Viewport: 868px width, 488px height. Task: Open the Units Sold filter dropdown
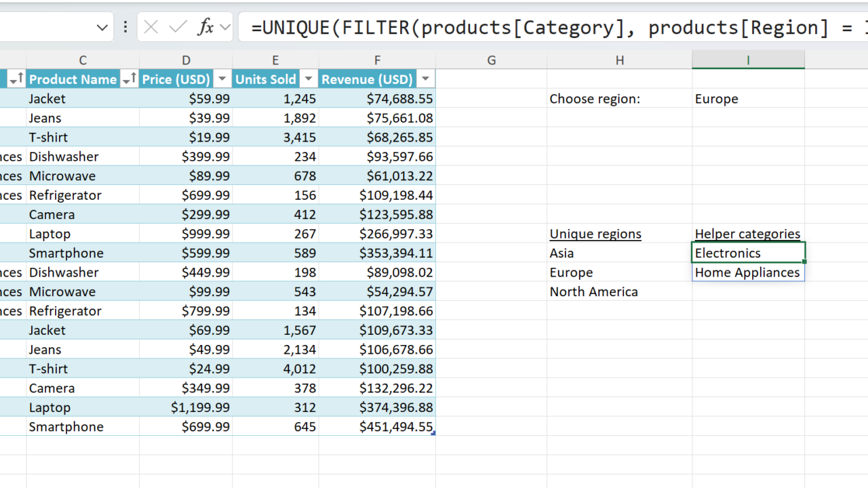tap(308, 79)
